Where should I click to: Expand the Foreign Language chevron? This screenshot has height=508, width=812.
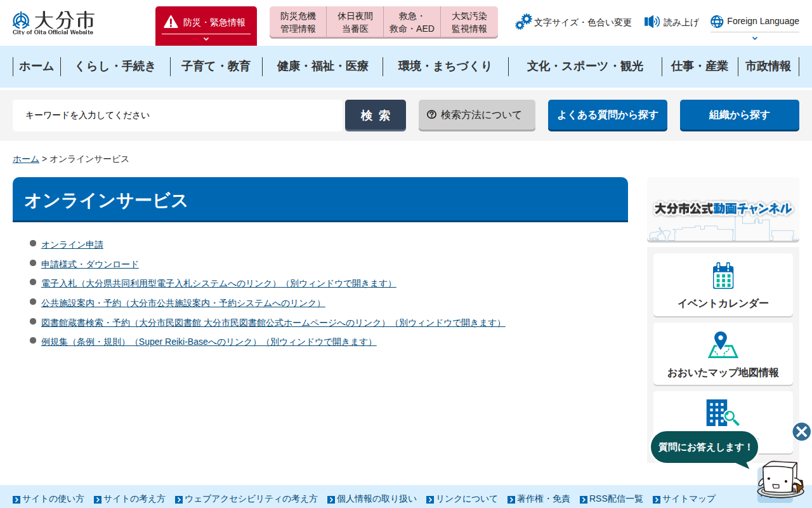pos(755,38)
